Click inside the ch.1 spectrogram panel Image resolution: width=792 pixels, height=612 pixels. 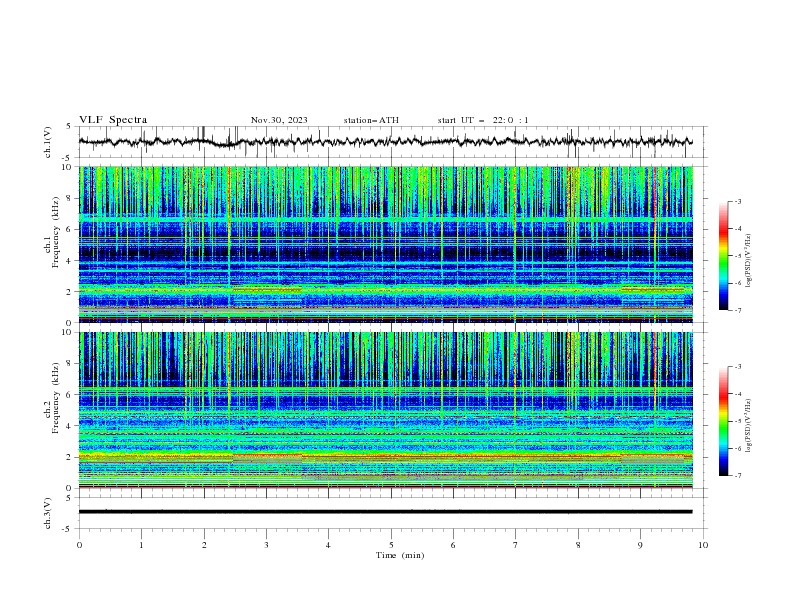[x=385, y=244]
